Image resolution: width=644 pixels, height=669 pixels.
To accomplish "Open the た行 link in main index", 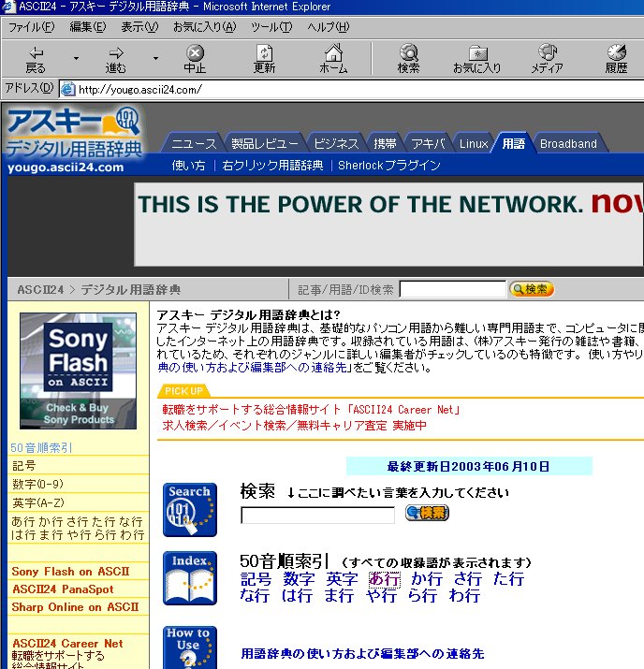I will click(x=508, y=579).
